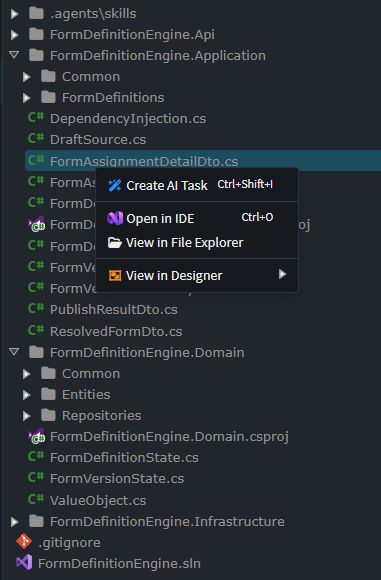The width and height of the screenshot is (381, 580).
Task: Expand the FormDefinitions folder arrow
Action: 26,98
